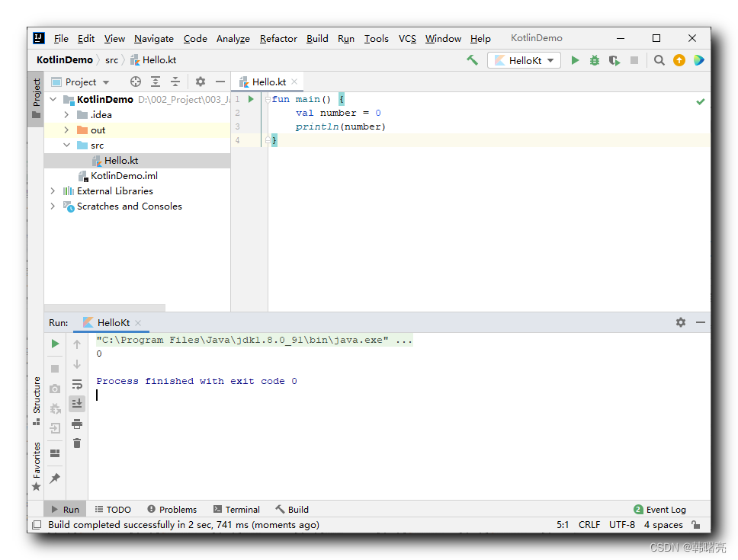738x560 pixels.
Task: Expand Scratches and Consoles
Action: point(53,206)
